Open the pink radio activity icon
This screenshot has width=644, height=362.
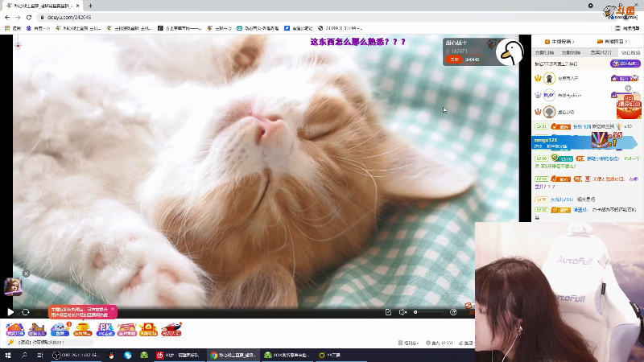pyautogui.click(x=127, y=329)
